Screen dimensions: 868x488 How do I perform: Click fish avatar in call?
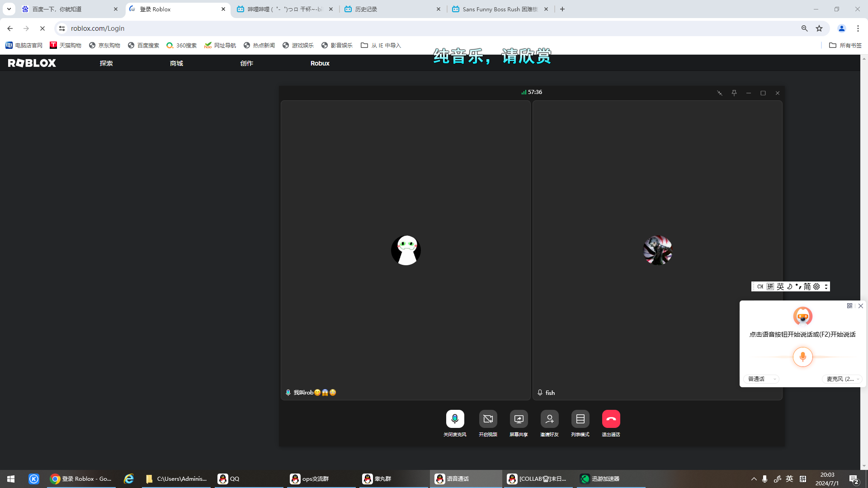658,250
